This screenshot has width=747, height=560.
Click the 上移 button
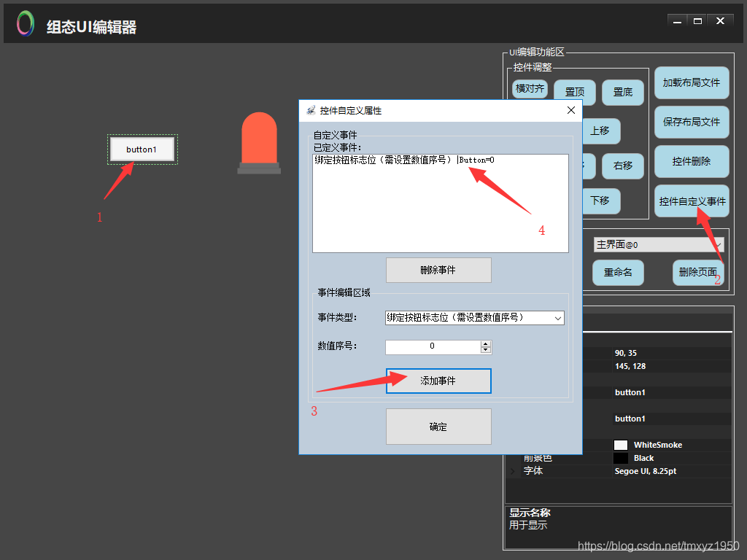pyautogui.click(x=601, y=131)
